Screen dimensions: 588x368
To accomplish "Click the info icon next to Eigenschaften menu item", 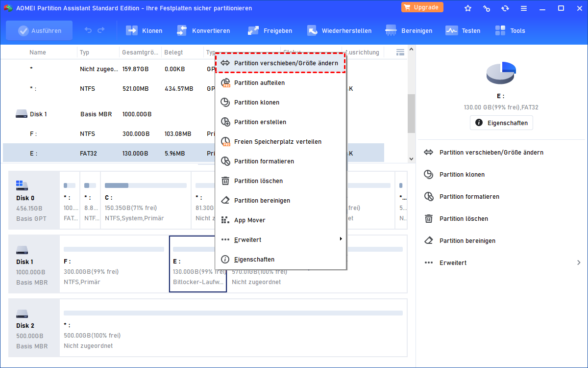I will tap(225, 259).
